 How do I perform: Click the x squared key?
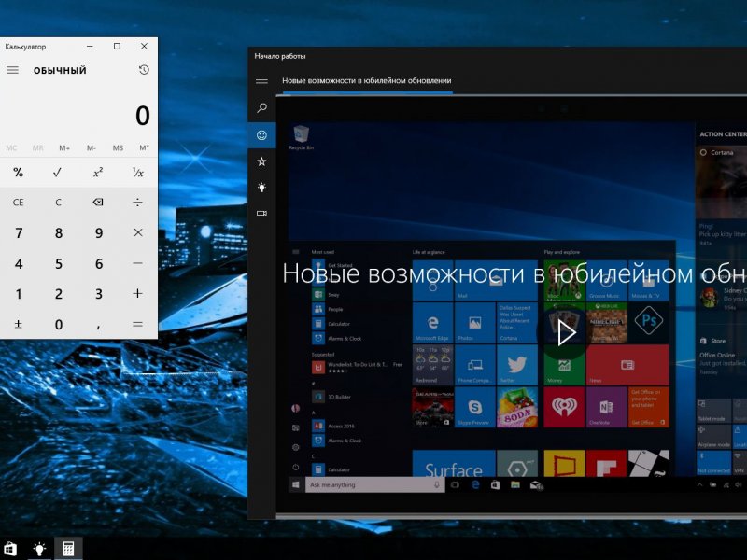[98, 172]
